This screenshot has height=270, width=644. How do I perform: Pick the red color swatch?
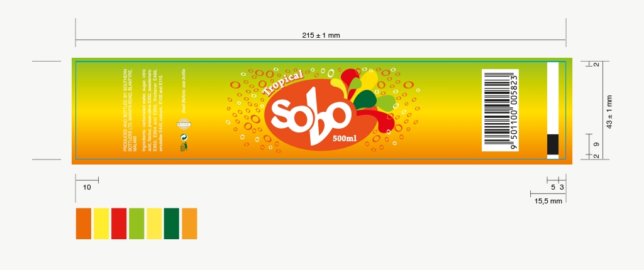(119, 224)
